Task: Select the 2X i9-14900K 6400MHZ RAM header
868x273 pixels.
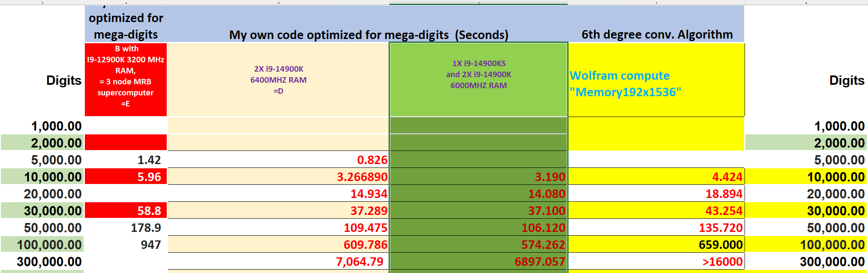Action: pyautogui.click(x=279, y=80)
